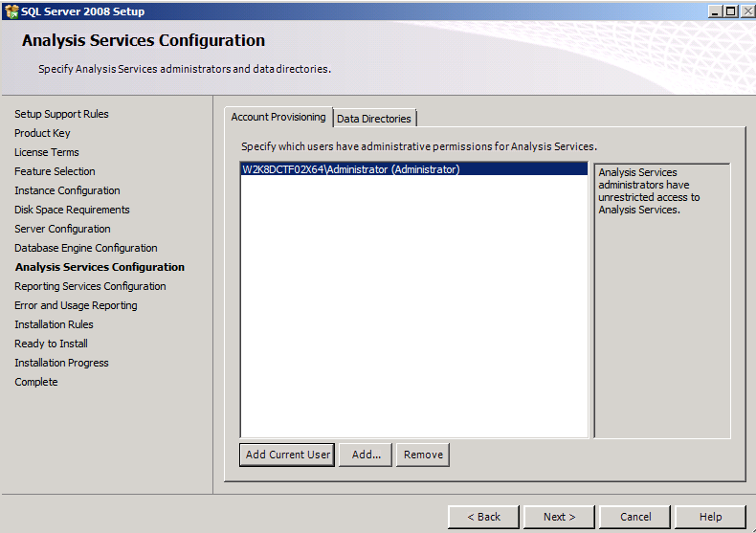Open the Data Directories tab
Viewport: 756px width, 533px height.
[x=373, y=119]
